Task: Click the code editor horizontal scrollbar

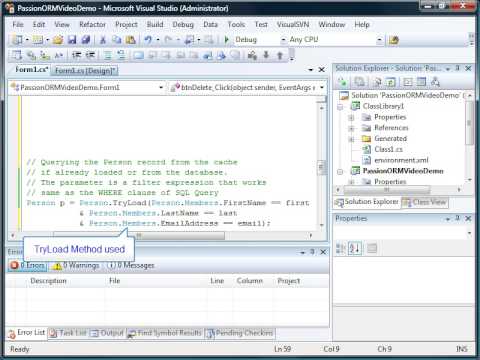Action: click(x=162, y=235)
